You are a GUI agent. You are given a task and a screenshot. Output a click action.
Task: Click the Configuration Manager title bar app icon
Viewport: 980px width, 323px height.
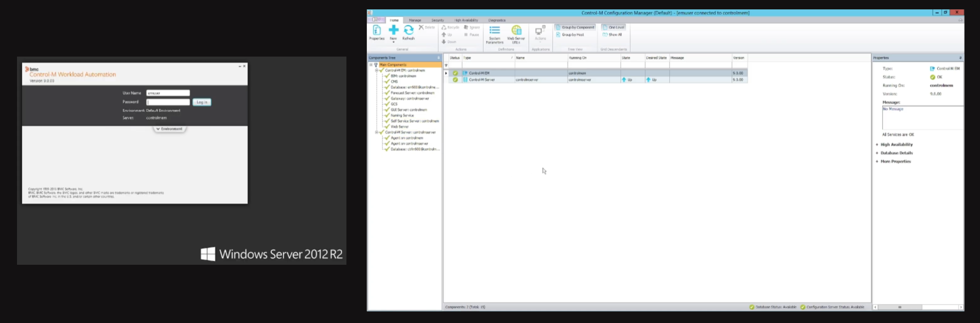[370, 13]
